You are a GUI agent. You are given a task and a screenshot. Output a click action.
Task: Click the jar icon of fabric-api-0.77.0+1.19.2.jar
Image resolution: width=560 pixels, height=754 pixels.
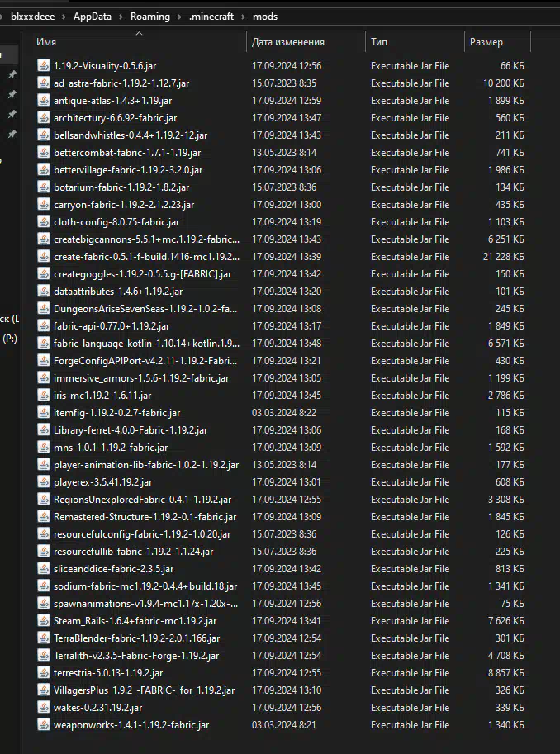44,325
